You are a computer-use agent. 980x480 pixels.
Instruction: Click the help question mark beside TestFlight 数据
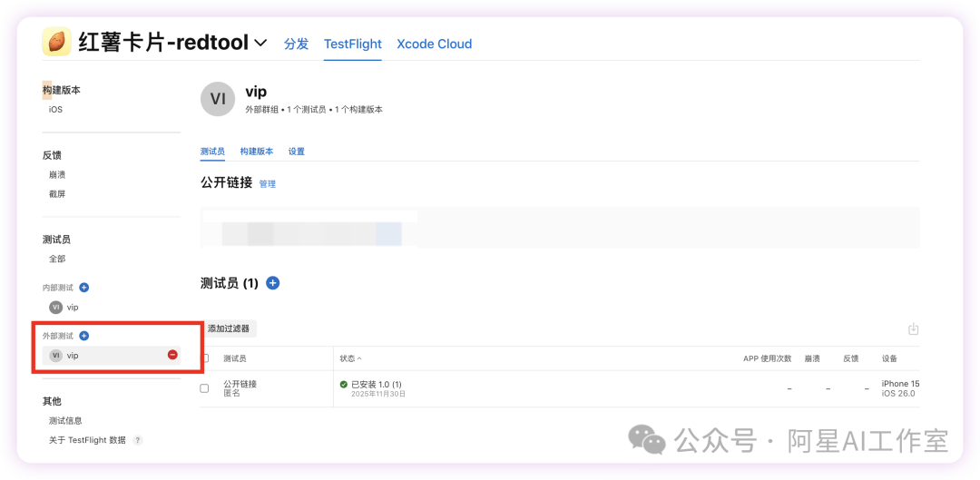(x=138, y=440)
